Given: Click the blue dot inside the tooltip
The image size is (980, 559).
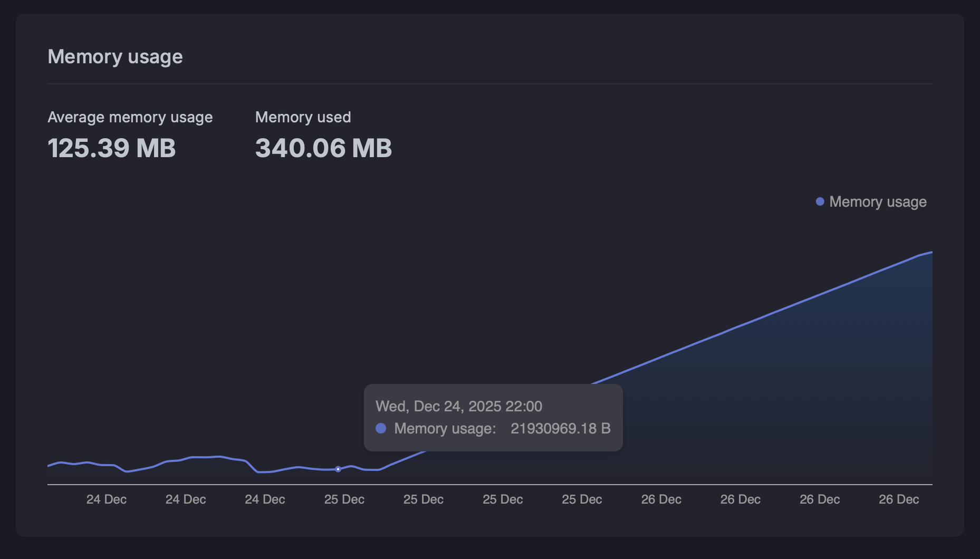Looking at the screenshot, I should [381, 428].
